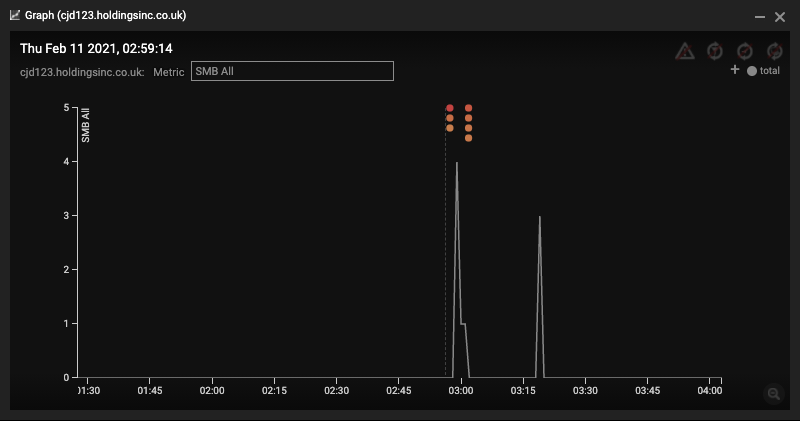800x421 pixels.
Task: Click the 03:15 time axis label
Action: 523,390
